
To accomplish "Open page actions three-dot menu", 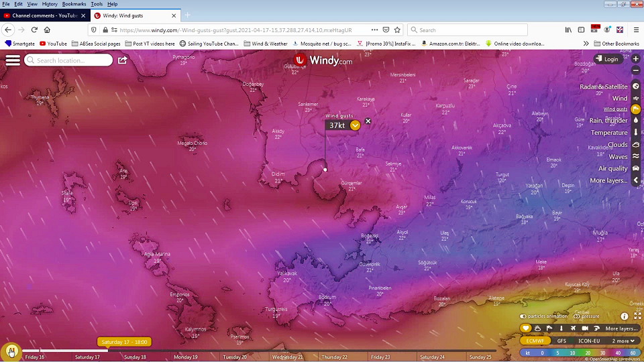I will [x=374, y=30].
